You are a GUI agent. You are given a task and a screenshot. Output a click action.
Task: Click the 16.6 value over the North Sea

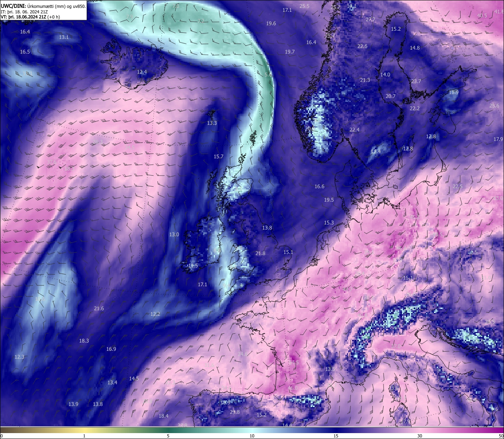319,187
